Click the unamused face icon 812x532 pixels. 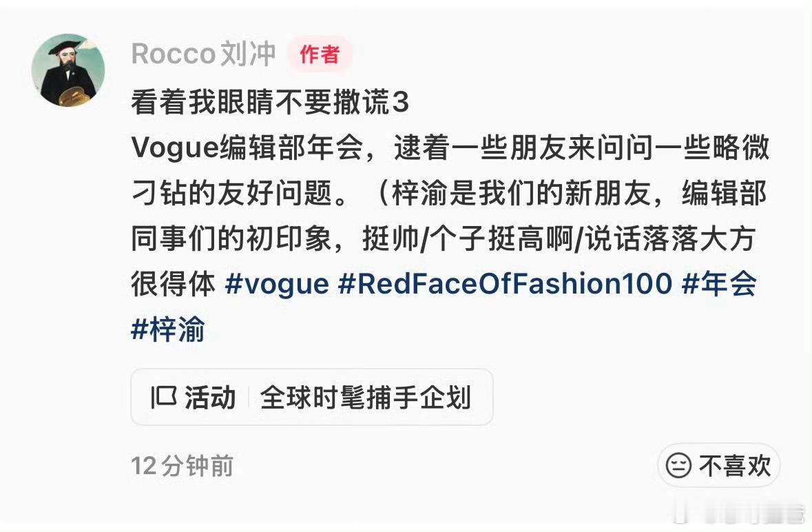point(678,465)
